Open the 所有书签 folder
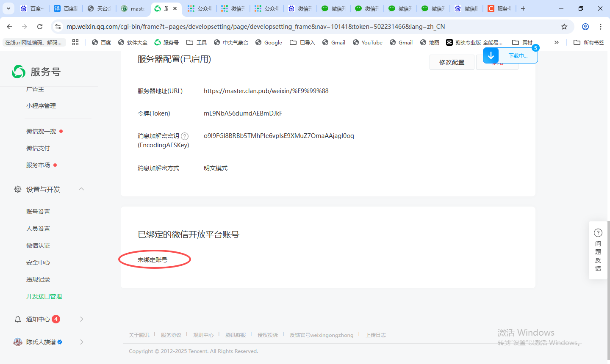 tap(589, 42)
